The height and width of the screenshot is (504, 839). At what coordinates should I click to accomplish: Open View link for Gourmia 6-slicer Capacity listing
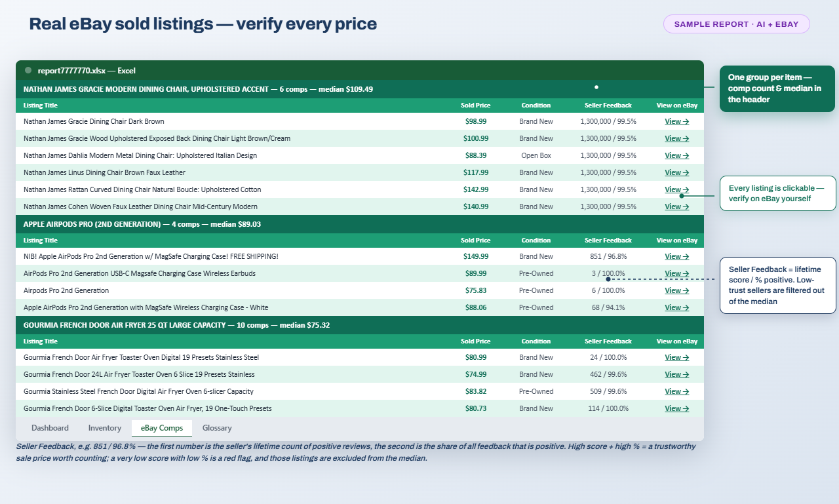tap(677, 391)
